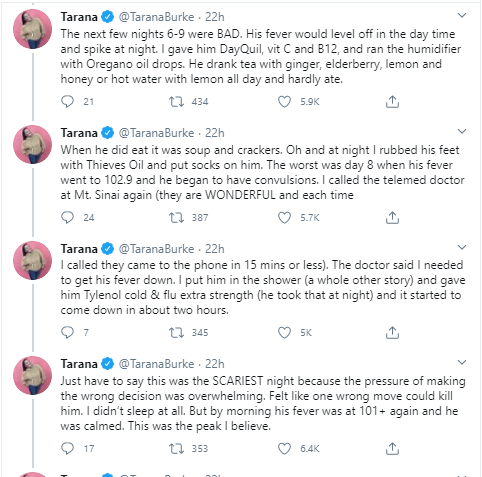Share the soup and crackers tweet
This screenshot has height=477, width=482.
(392, 217)
